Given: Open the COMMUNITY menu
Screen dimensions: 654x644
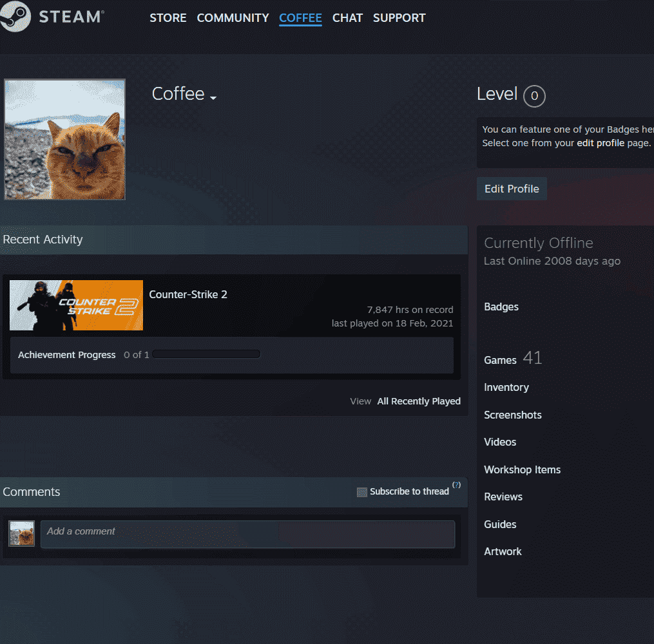Looking at the screenshot, I should click(x=233, y=18).
